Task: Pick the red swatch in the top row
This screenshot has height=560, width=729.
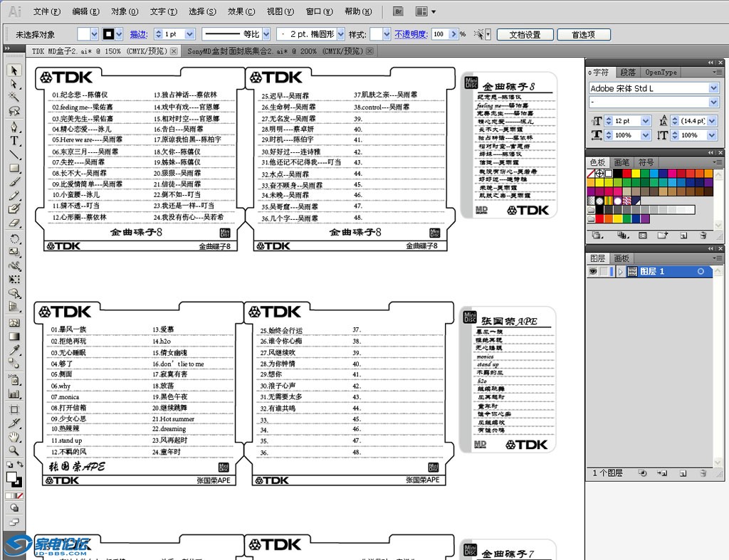Action: 626,173
